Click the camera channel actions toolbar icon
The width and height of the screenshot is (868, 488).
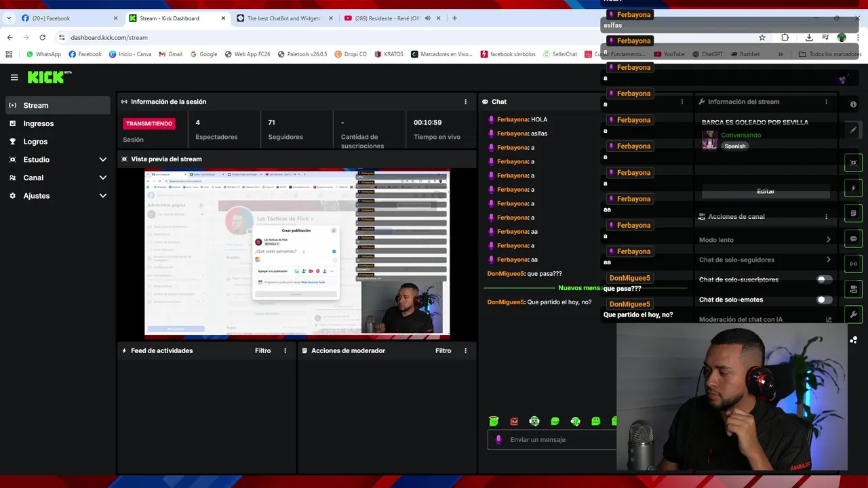[853, 289]
